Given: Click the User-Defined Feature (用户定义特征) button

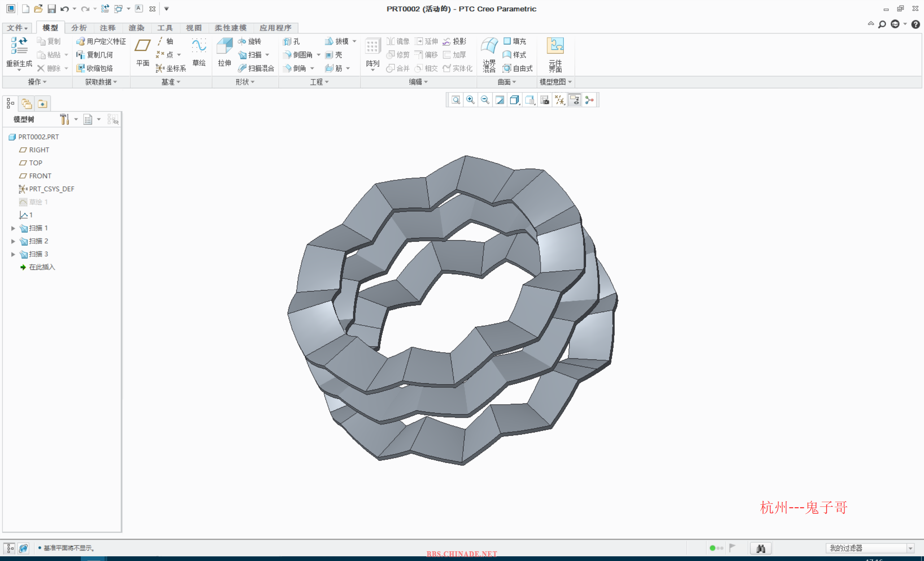Looking at the screenshot, I should click(101, 41).
